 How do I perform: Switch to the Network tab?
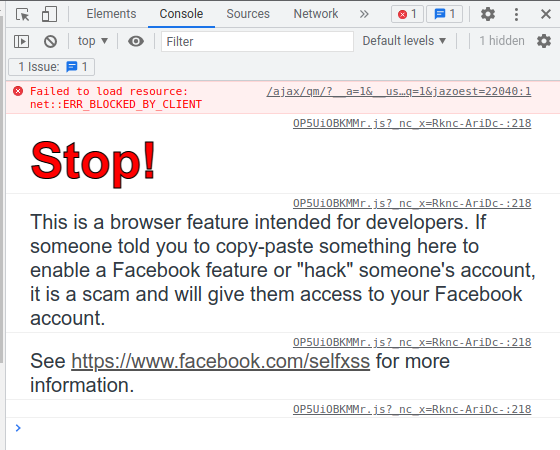tap(316, 14)
